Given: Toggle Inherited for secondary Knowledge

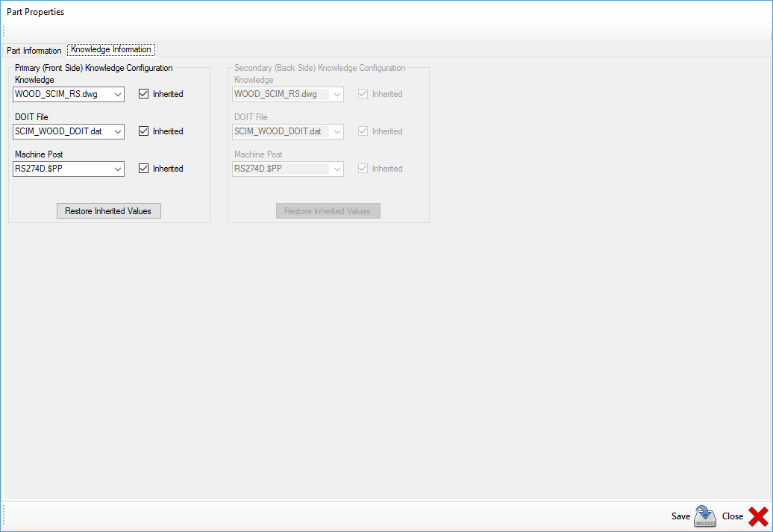Looking at the screenshot, I should tap(363, 94).
